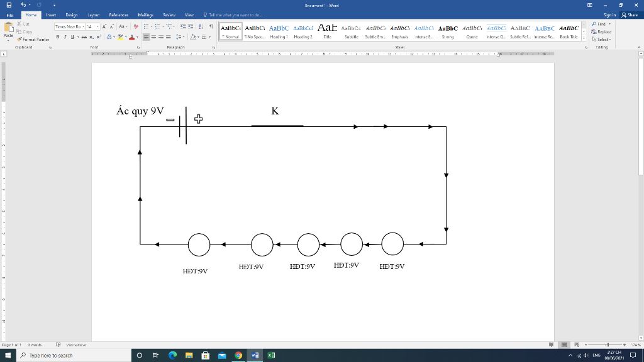Image resolution: width=644 pixels, height=362 pixels.
Task: Apply Format Painter tool
Action: coord(33,40)
